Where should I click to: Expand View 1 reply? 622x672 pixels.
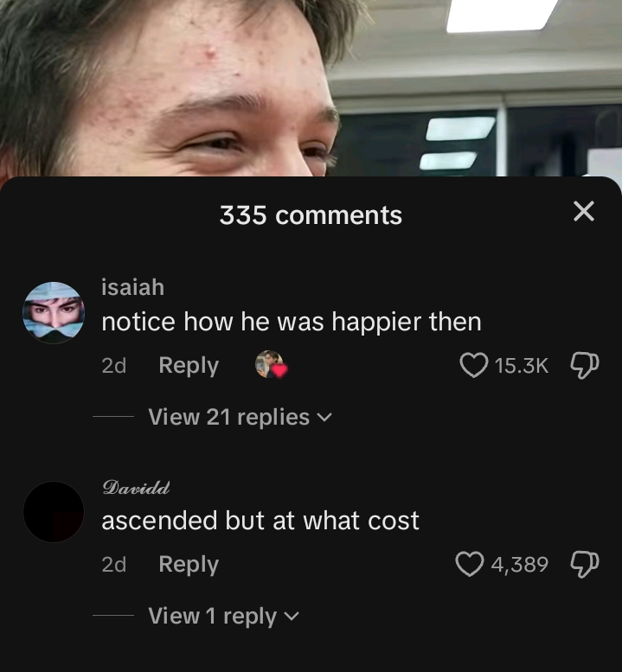(223, 616)
